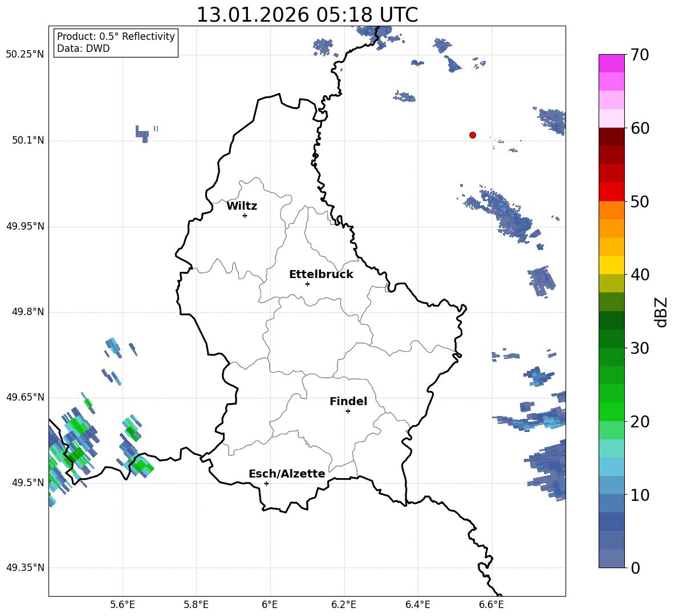Image resolution: width=675 pixels, height=616 pixels.
Task: Click the Ettelbruck city label
Action: [321, 275]
